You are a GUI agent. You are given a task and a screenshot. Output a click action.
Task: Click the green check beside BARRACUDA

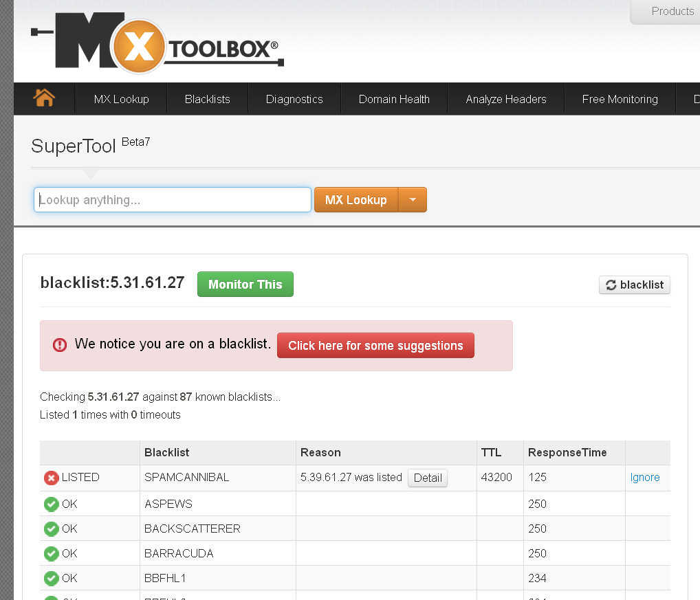tap(51, 553)
